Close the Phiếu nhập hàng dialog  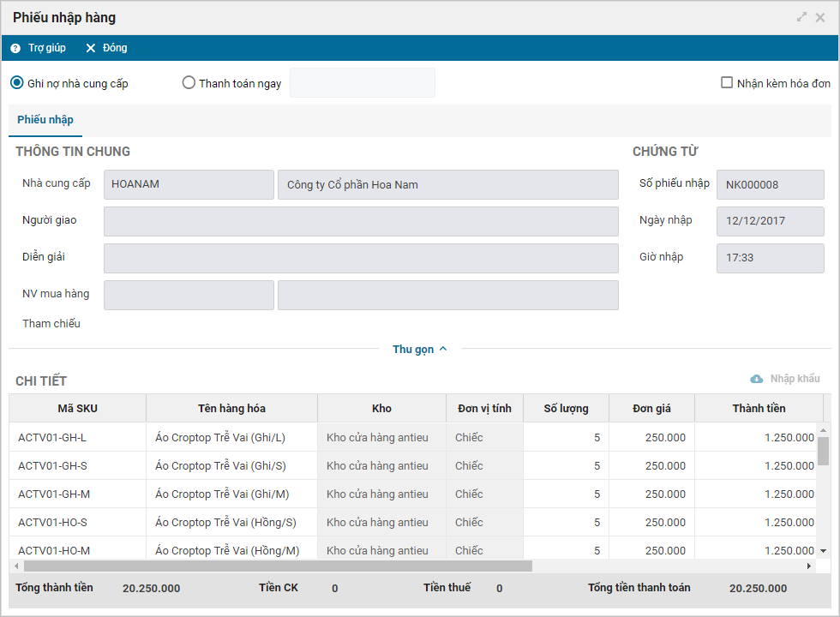820,18
